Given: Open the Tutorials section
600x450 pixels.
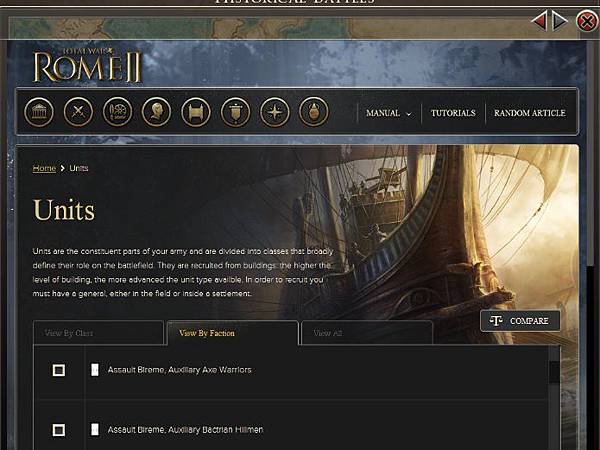Looking at the screenshot, I should click(x=453, y=113).
